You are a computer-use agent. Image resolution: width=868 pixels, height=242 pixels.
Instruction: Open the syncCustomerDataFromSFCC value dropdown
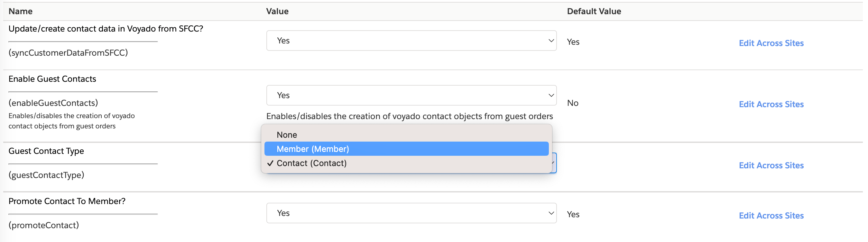[x=411, y=40]
